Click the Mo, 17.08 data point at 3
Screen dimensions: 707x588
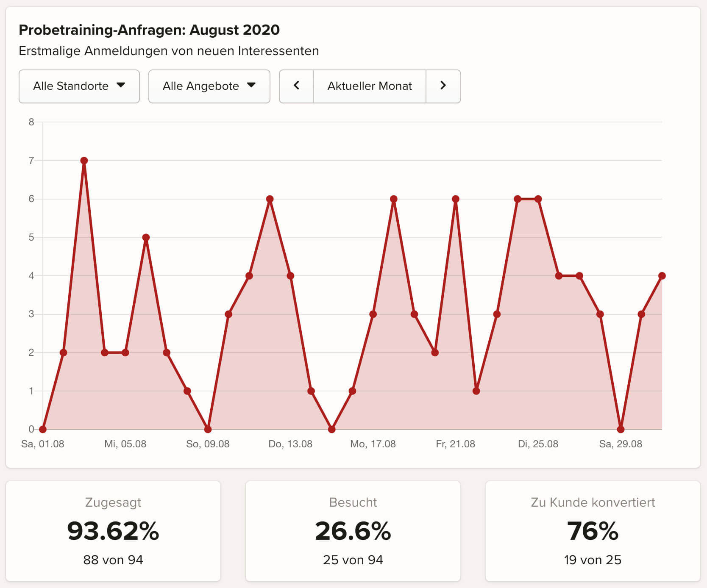click(373, 314)
